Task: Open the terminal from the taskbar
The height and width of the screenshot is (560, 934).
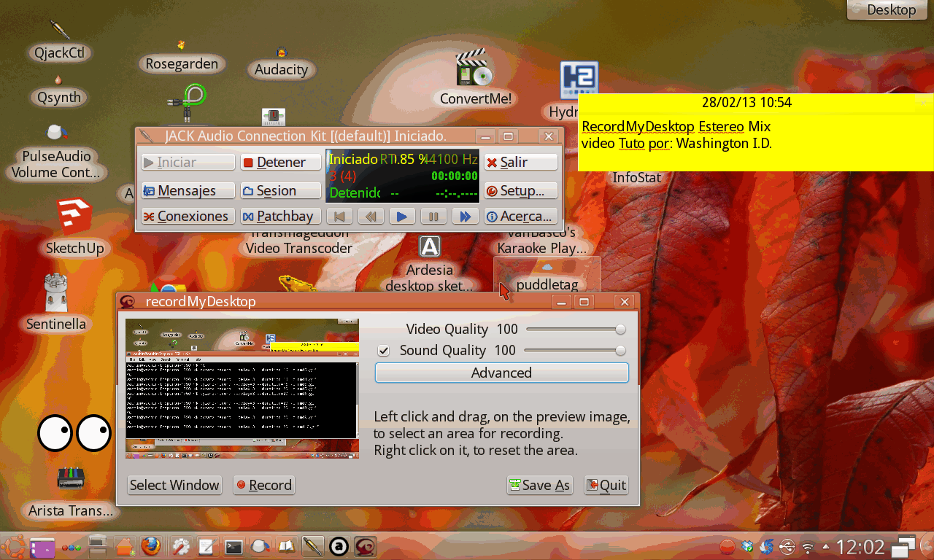Action: pos(233,546)
